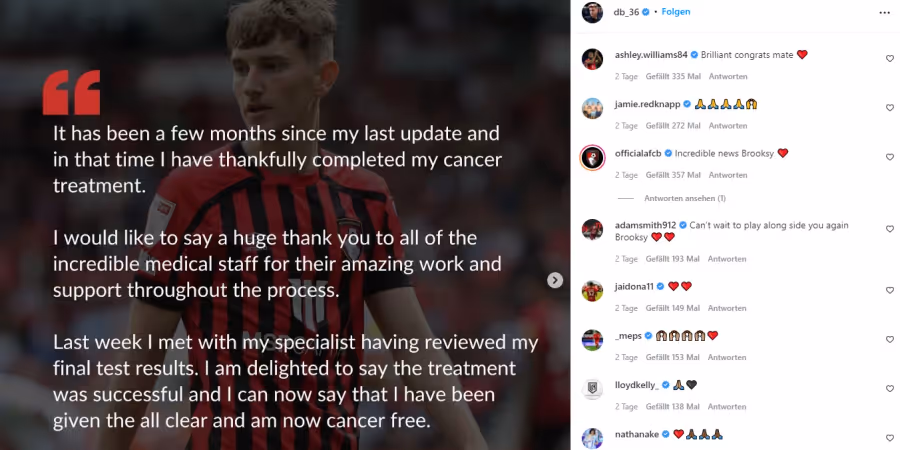Open nathanake username link
This screenshot has width=900, height=450.
pyautogui.click(x=637, y=435)
